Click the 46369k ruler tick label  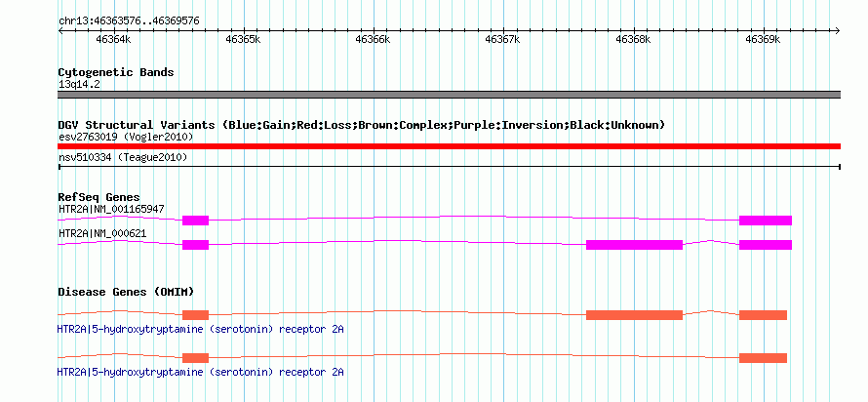coord(763,39)
